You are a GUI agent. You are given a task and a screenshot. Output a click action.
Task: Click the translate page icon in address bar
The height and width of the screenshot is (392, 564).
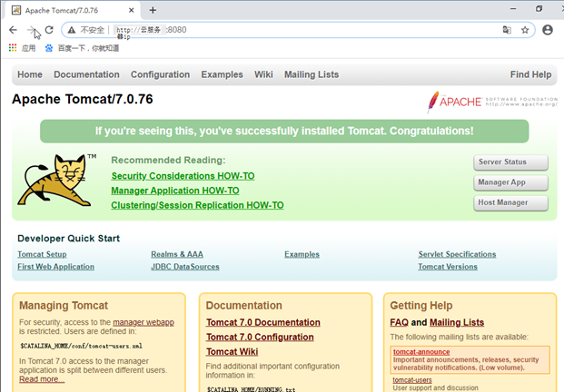click(x=507, y=30)
